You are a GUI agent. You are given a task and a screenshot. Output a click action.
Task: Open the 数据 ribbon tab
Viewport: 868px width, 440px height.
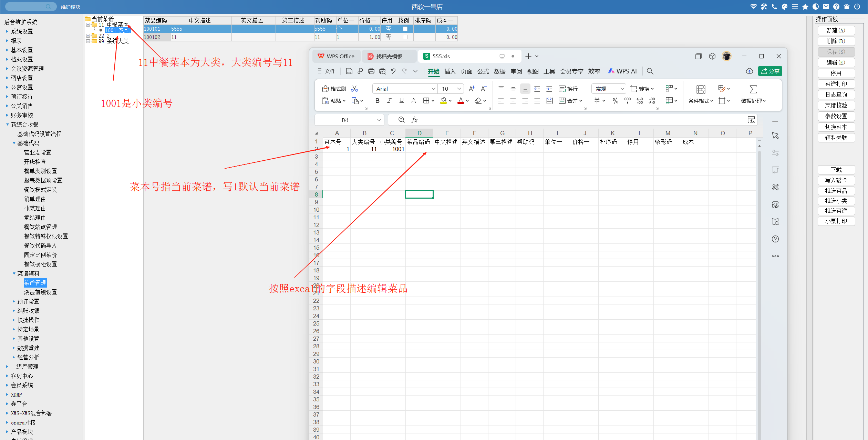pyautogui.click(x=499, y=71)
